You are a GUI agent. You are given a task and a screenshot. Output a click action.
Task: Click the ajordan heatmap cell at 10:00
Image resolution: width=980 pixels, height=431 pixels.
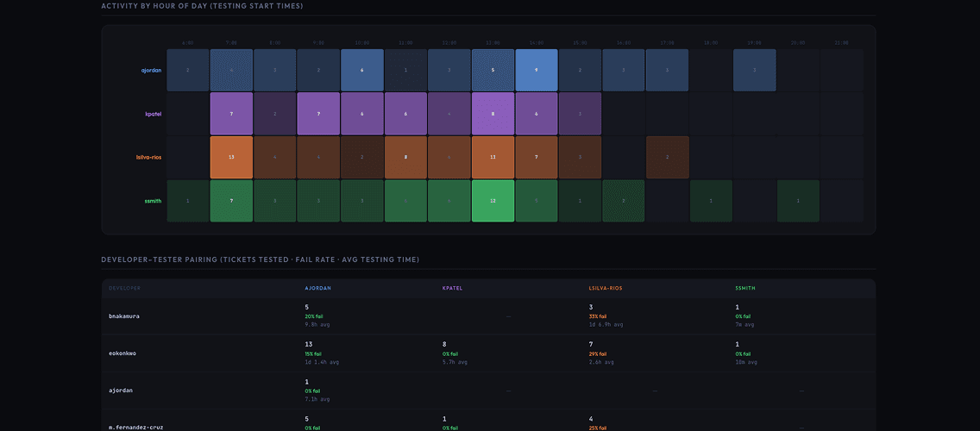coord(362,70)
